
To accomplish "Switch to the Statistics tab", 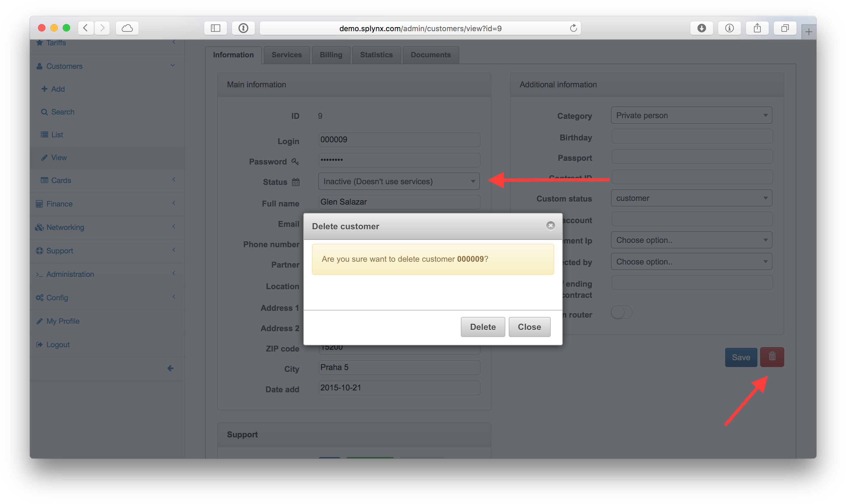I will coord(376,55).
